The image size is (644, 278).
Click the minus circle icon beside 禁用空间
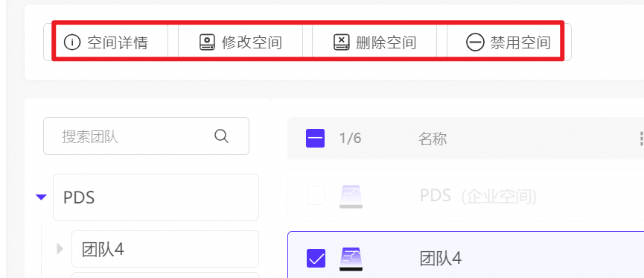coord(475,42)
